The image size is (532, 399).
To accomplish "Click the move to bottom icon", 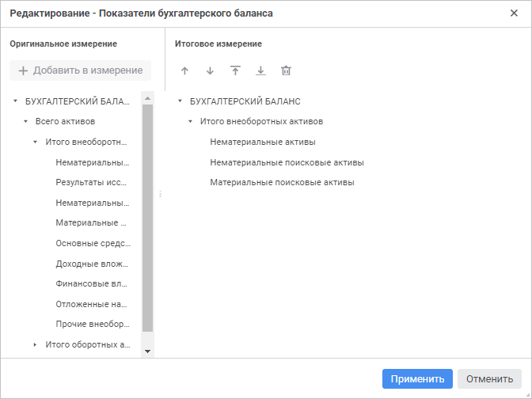I will tap(260, 70).
